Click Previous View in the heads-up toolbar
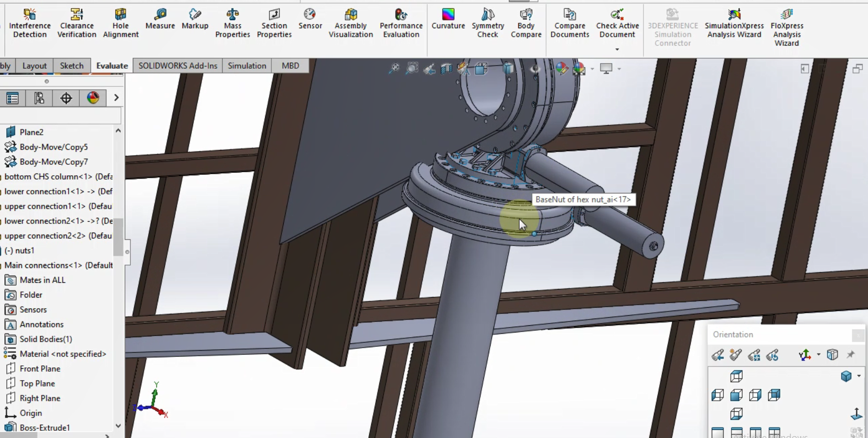 click(429, 69)
